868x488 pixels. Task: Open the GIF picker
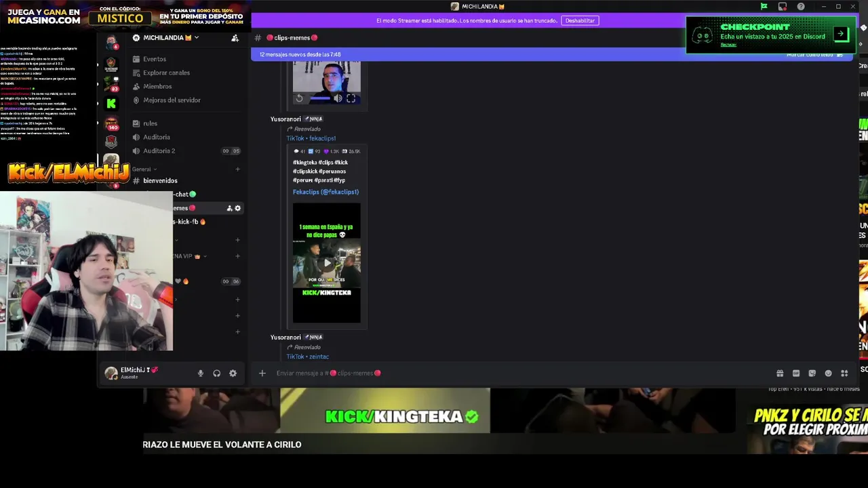point(796,373)
